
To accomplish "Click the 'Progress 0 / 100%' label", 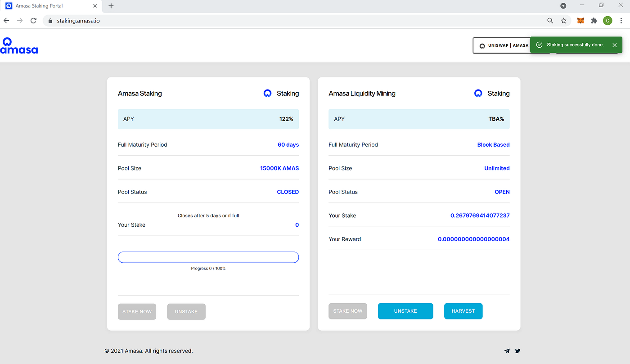I will 208,269.
